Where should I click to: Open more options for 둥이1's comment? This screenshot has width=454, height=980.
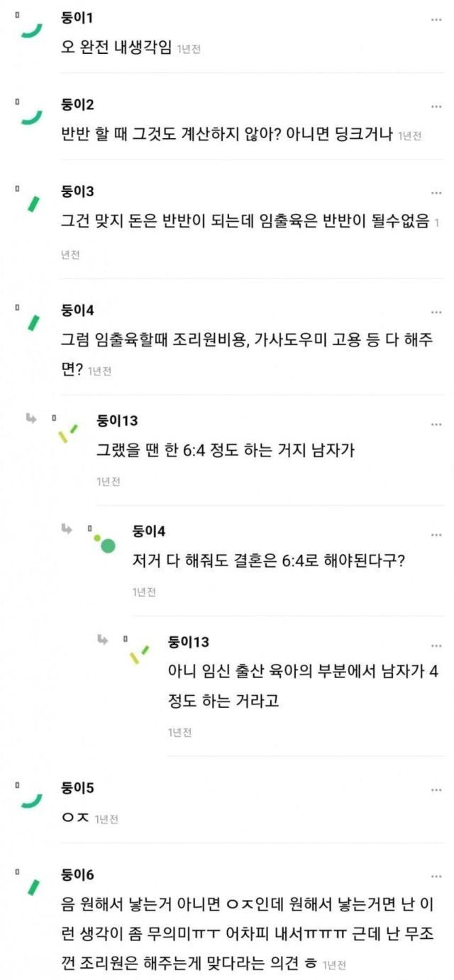[x=436, y=19]
